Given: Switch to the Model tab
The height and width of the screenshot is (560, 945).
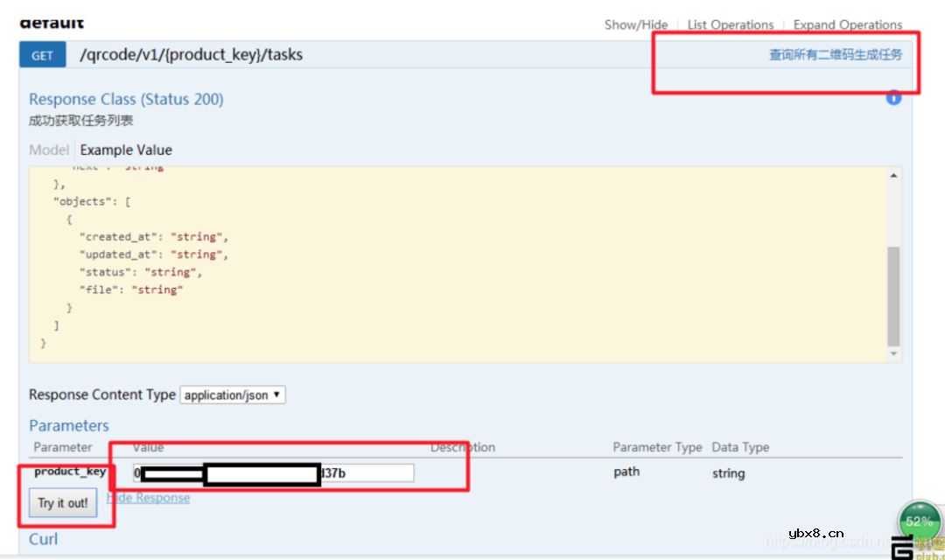Looking at the screenshot, I should coord(49,150).
